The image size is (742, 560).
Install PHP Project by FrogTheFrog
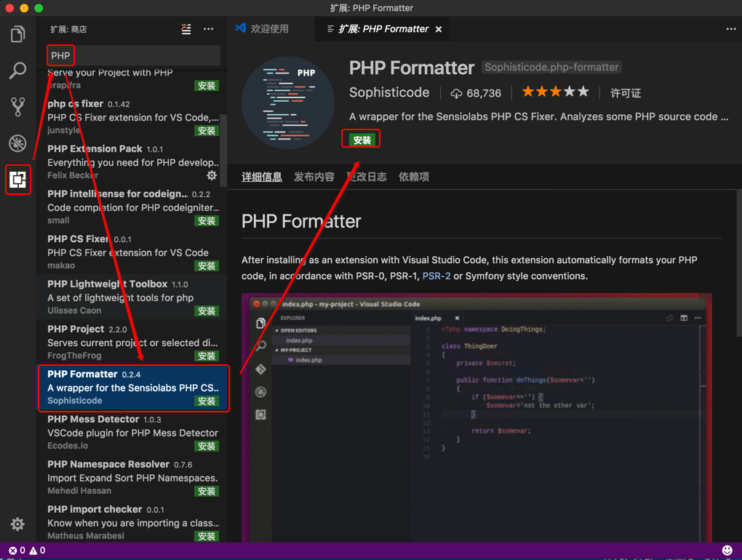coord(207,356)
